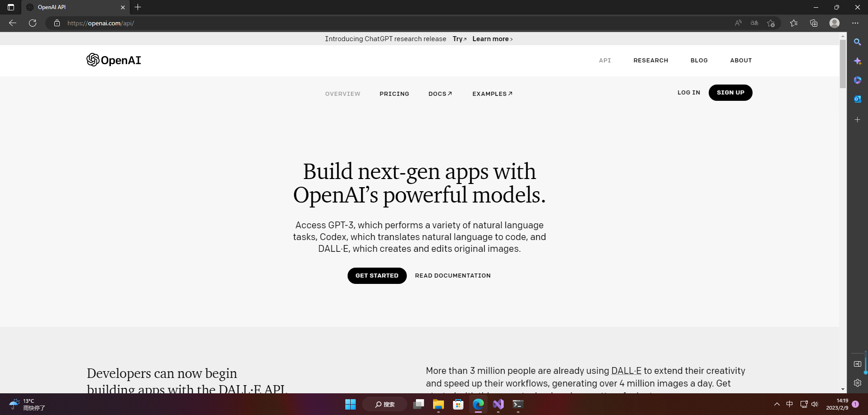
Task: Open the Windows Start menu
Action: click(351, 404)
